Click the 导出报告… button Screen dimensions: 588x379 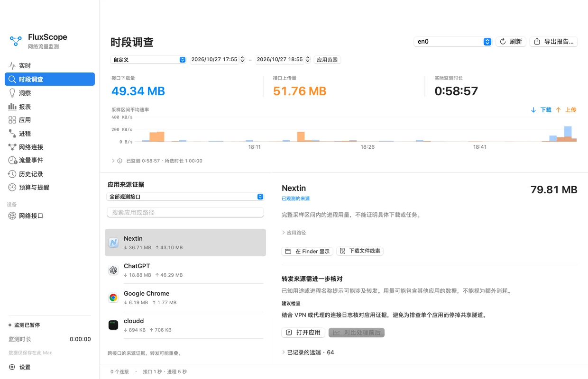tap(554, 42)
